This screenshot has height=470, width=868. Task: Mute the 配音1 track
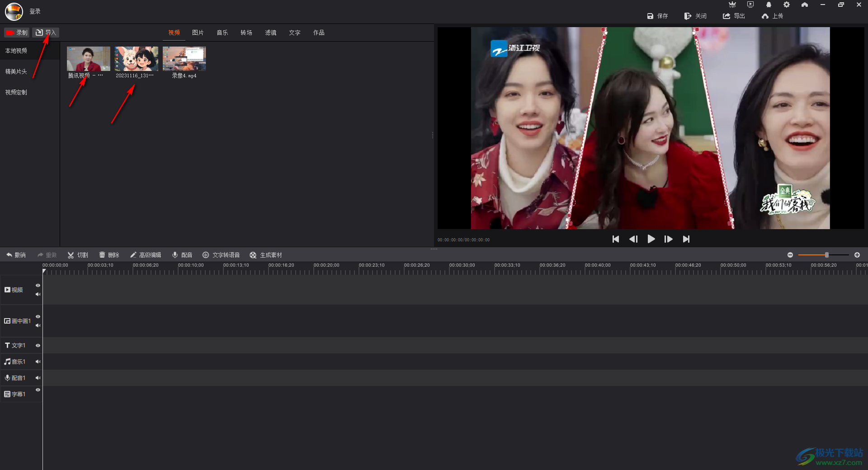click(x=38, y=378)
